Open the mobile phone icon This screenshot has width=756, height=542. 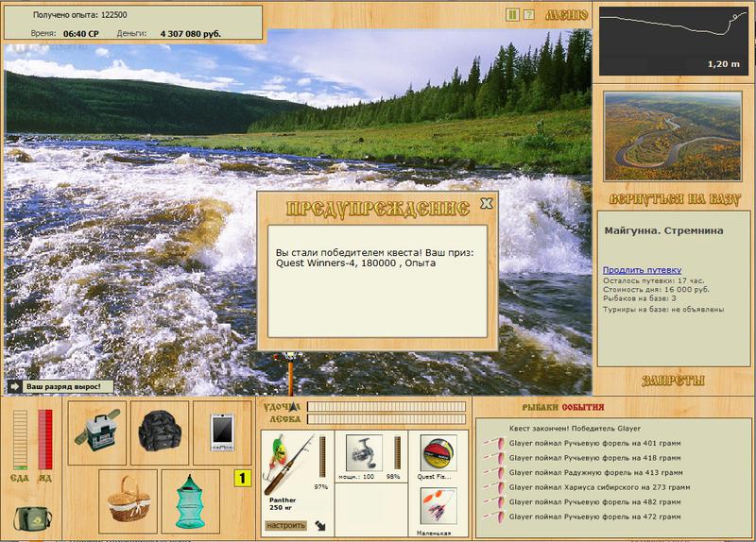(222, 432)
